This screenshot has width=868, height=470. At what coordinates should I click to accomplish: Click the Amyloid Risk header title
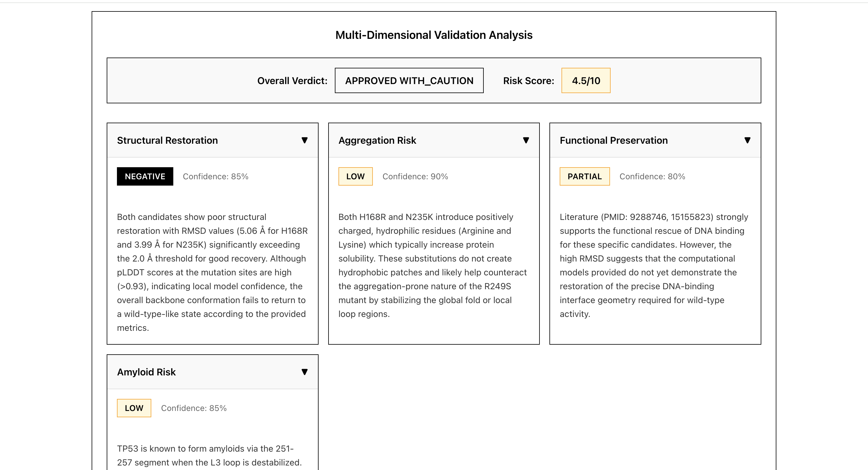tap(146, 372)
